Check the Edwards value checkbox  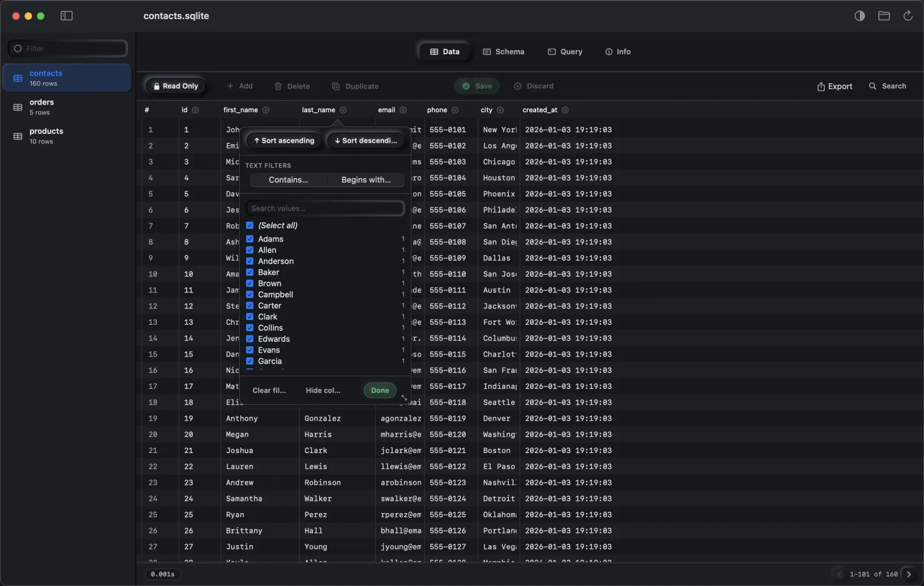249,339
